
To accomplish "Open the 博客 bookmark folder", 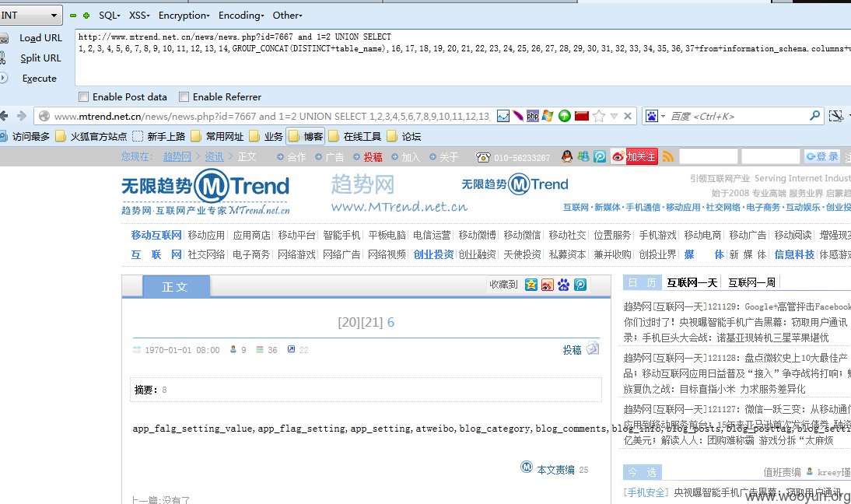I will click(x=306, y=137).
